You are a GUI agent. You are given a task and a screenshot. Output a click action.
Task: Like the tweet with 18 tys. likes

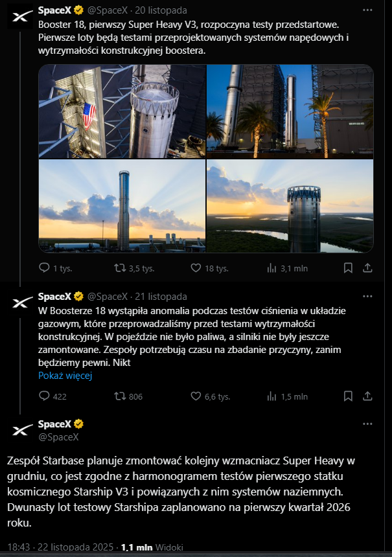[196, 267]
